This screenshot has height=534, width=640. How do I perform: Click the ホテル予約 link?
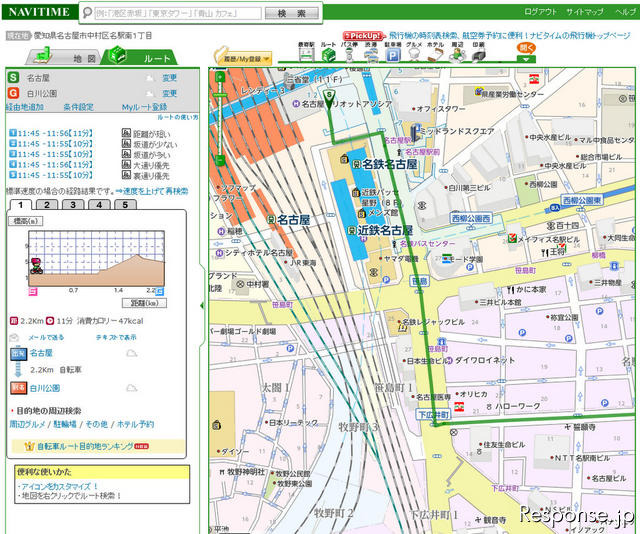pyautogui.click(x=136, y=424)
